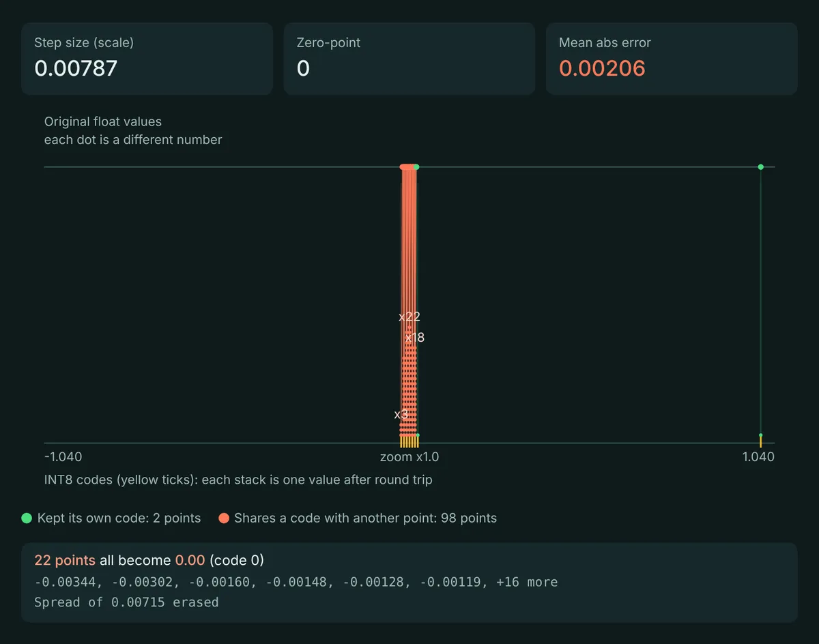Click the "(code 0)" text
This screenshot has width=819, height=644.
coord(236,560)
